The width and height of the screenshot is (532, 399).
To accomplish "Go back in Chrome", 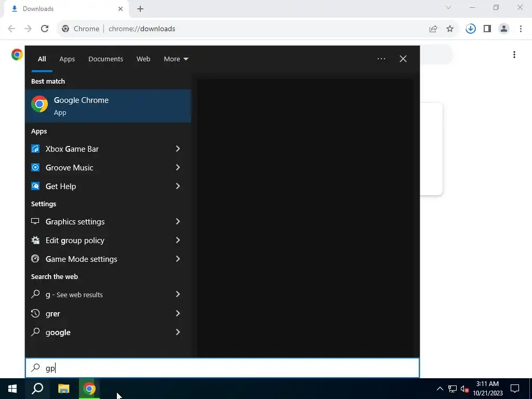I will (11, 29).
